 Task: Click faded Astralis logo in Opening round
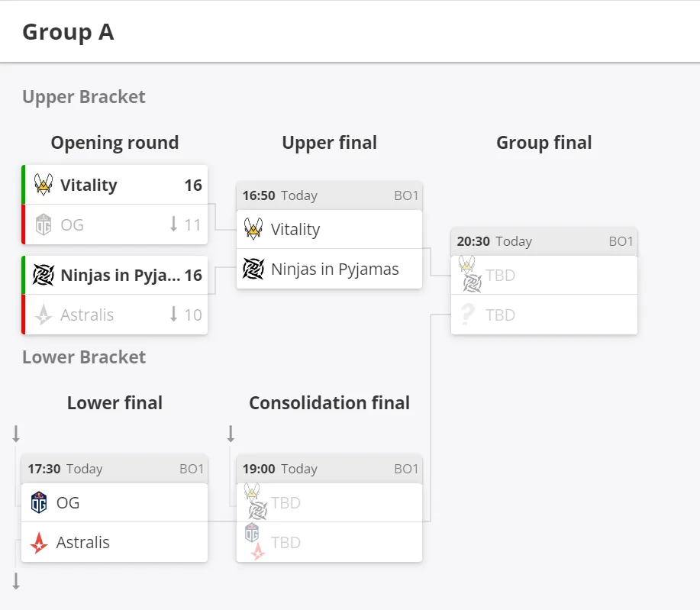click(x=44, y=315)
